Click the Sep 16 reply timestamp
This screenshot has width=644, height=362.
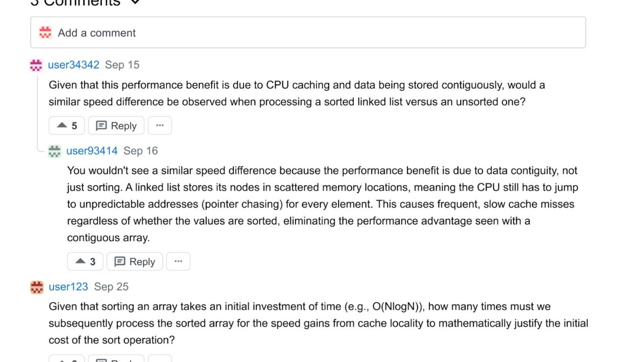click(141, 151)
